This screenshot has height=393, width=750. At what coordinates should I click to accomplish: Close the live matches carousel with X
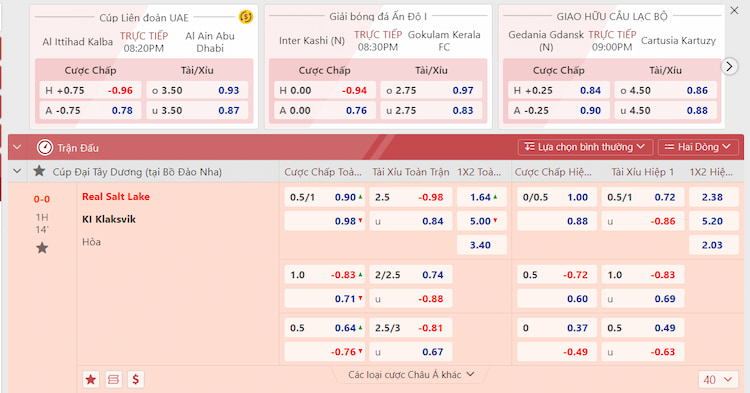click(734, 11)
